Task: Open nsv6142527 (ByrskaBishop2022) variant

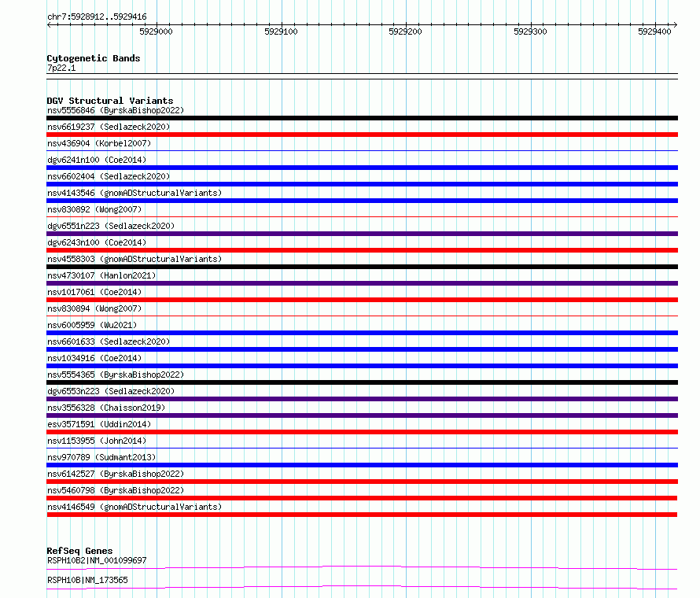Action: 116,474
